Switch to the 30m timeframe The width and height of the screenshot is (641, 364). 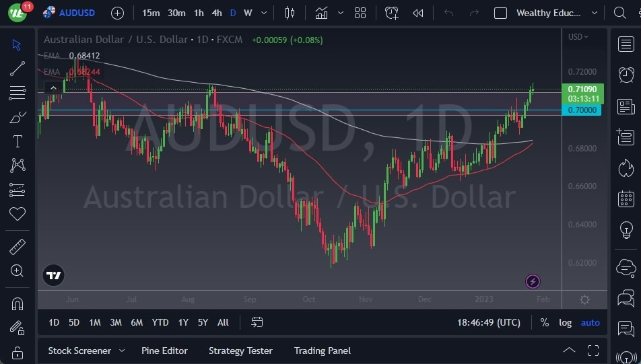pyautogui.click(x=176, y=13)
